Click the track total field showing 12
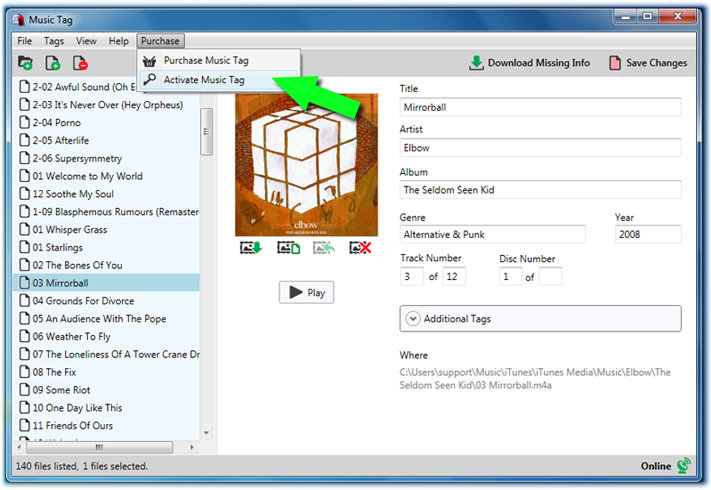The height and width of the screenshot is (490, 711). coord(454,277)
